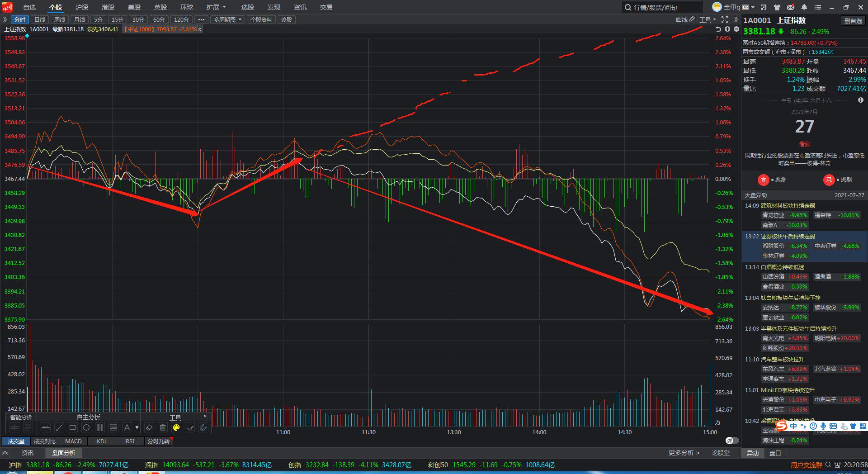Select the circle drawing tool
This screenshot has width=868, height=474.
pyautogui.click(x=86, y=427)
